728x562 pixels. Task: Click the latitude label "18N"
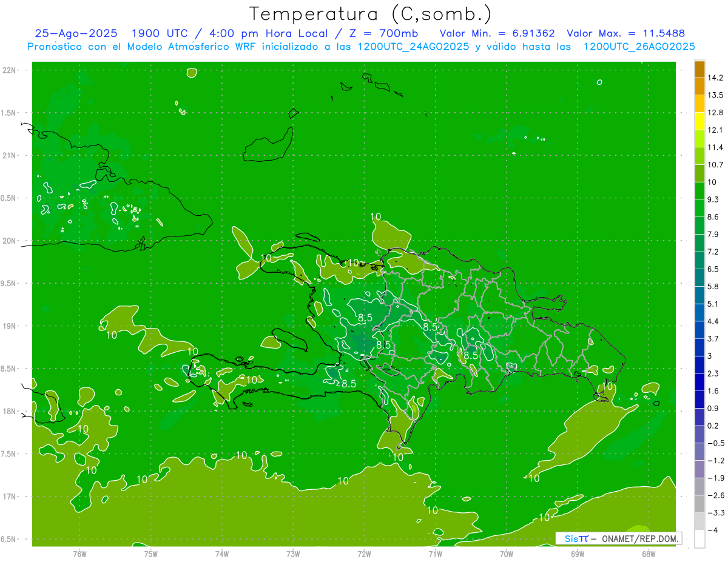pos(9,412)
